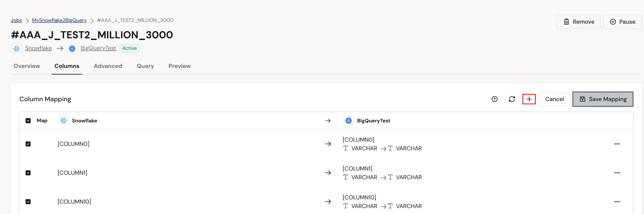Viewport: 644px width, 214px height.
Task: Click the refresh mapping icon
Action: click(x=512, y=99)
